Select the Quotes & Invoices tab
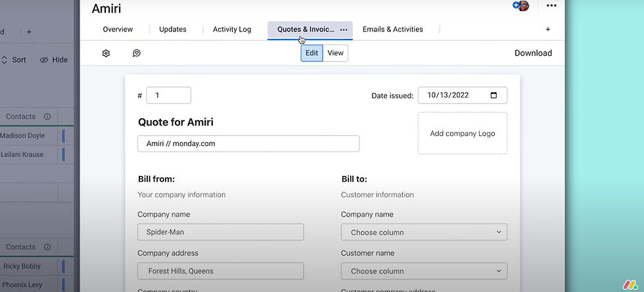Image resolution: width=644 pixels, height=292 pixels. (x=306, y=30)
